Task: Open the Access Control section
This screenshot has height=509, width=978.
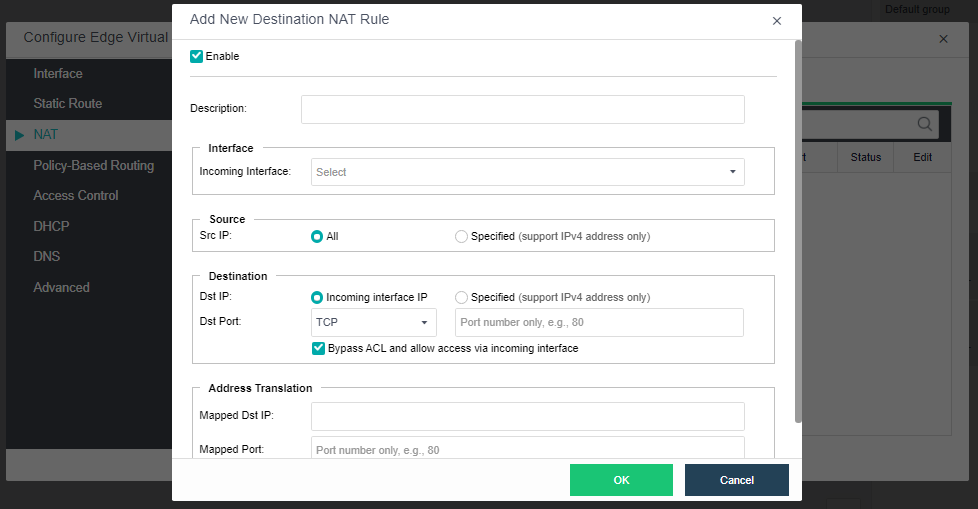Action: [76, 196]
